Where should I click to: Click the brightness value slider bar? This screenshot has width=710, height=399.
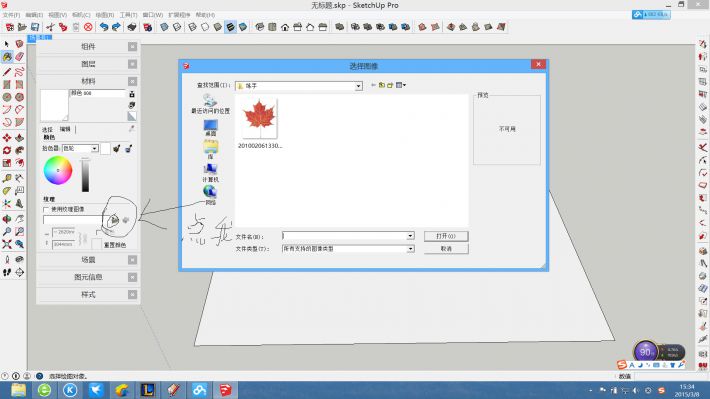pos(85,176)
